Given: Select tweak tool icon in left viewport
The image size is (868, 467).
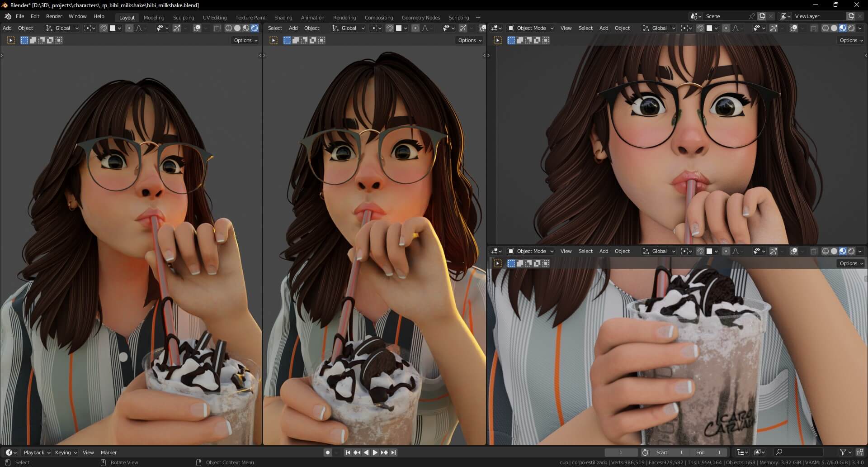Looking at the screenshot, I should (11, 40).
